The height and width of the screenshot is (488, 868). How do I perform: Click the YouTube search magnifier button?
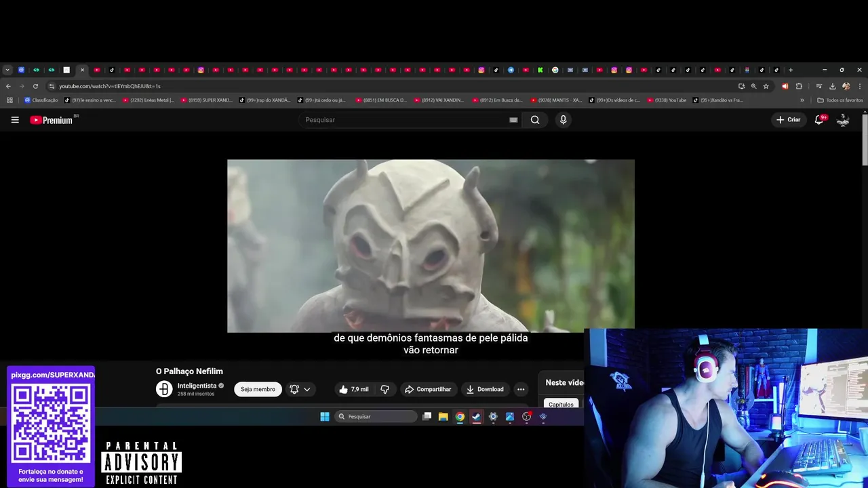[535, 120]
